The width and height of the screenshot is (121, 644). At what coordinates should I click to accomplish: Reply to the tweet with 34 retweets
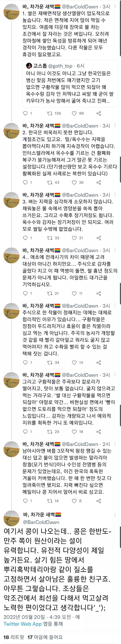tap(26, 363)
